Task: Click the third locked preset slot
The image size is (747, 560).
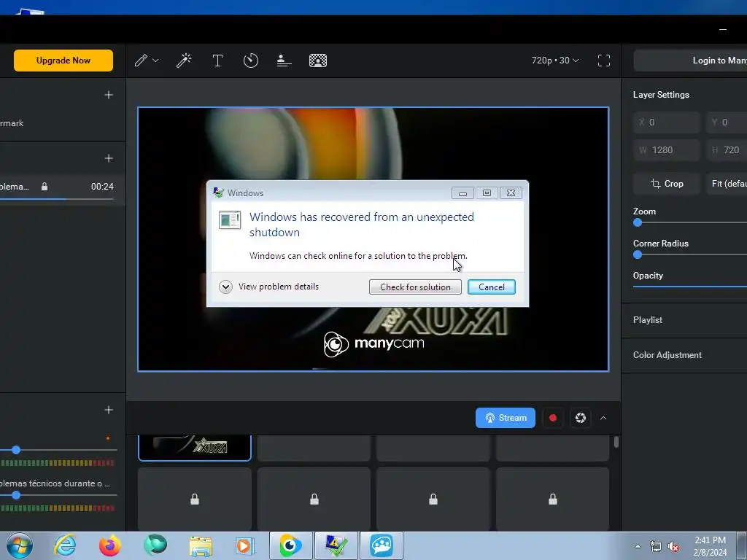Action: coord(433,499)
